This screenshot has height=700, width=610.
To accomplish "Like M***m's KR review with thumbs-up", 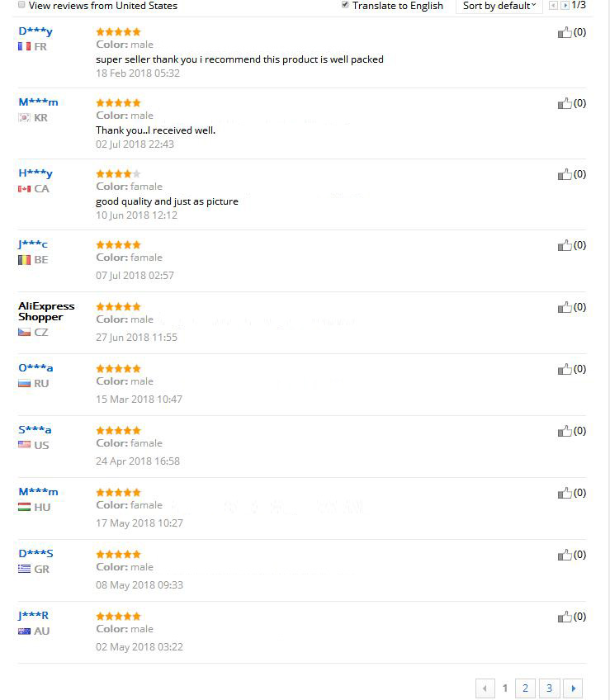I will click(x=565, y=104).
